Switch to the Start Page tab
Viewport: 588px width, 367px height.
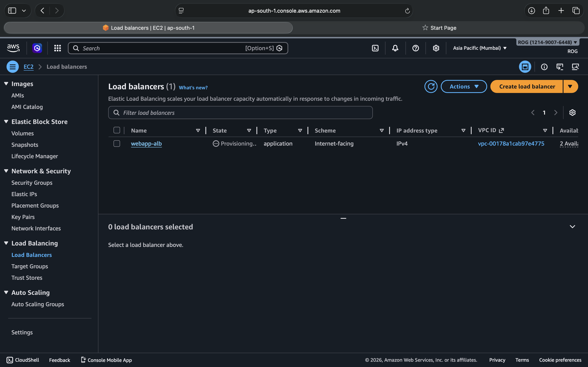tap(439, 28)
